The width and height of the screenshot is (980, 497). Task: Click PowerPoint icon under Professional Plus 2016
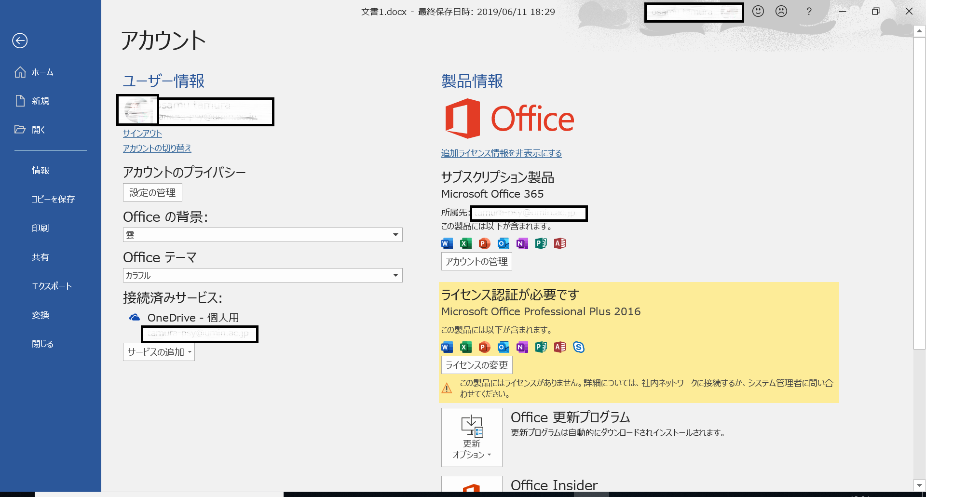pyautogui.click(x=485, y=348)
